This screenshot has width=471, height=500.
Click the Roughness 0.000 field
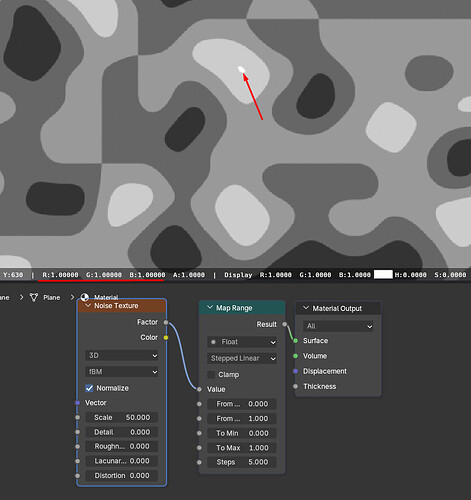point(122,446)
